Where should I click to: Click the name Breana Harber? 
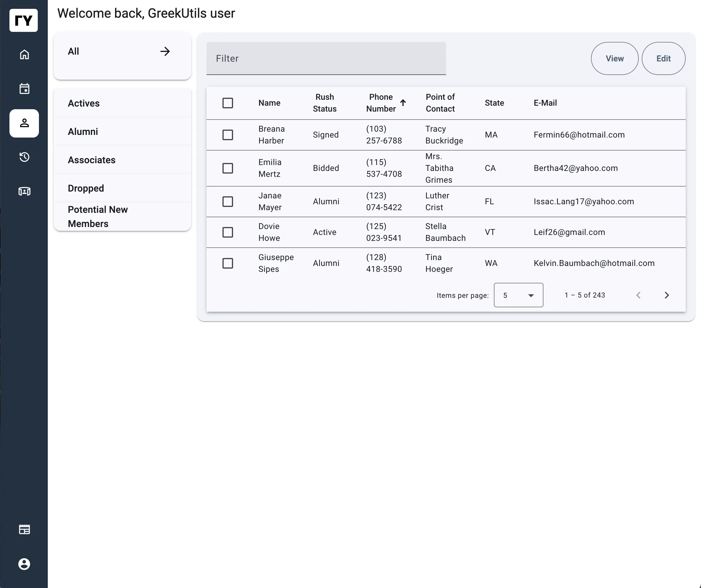(271, 135)
